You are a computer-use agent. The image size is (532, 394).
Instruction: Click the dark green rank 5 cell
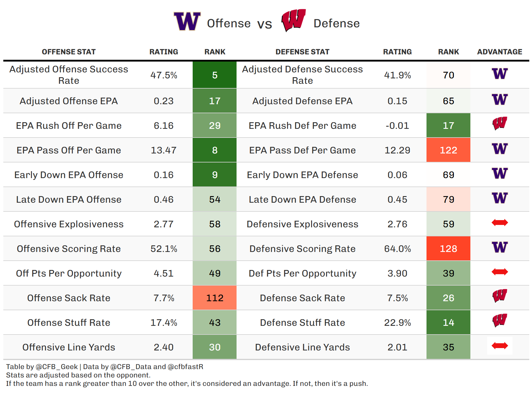(x=215, y=75)
